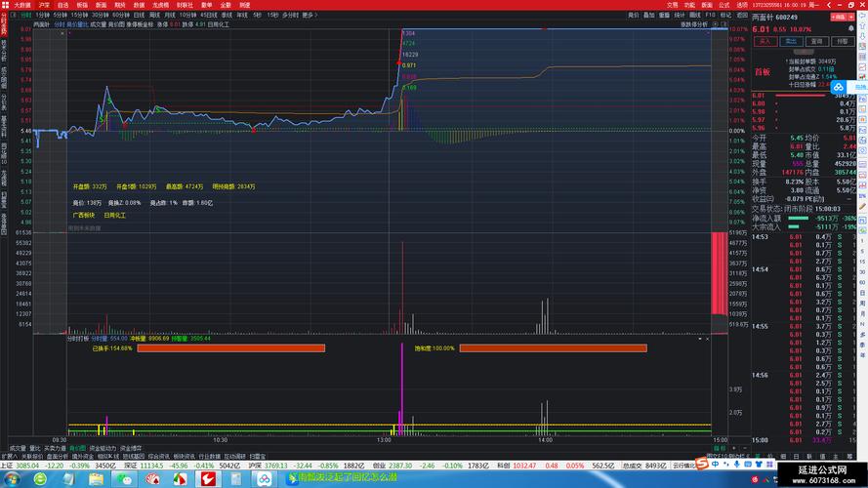Click the orange 已换手 progress bar
This screenshot has height=488, width=868.
[230, 347]
